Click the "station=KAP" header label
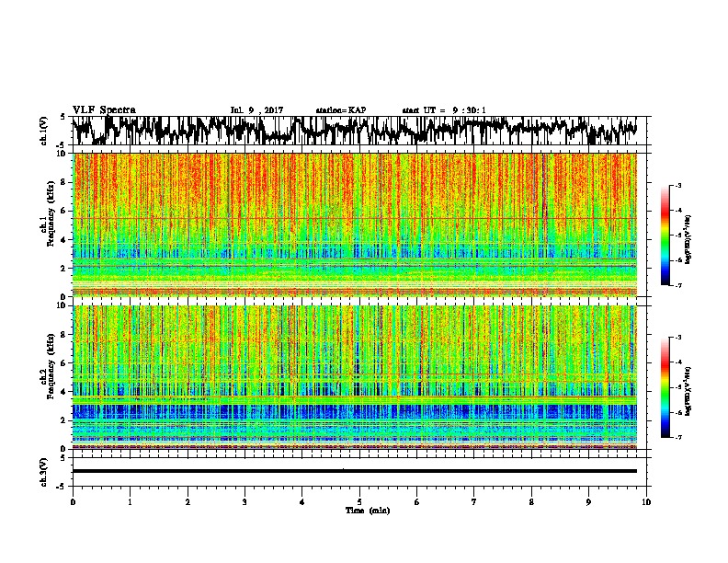The height and width of the screenshot is (563, 728). [x=341, y=110]
